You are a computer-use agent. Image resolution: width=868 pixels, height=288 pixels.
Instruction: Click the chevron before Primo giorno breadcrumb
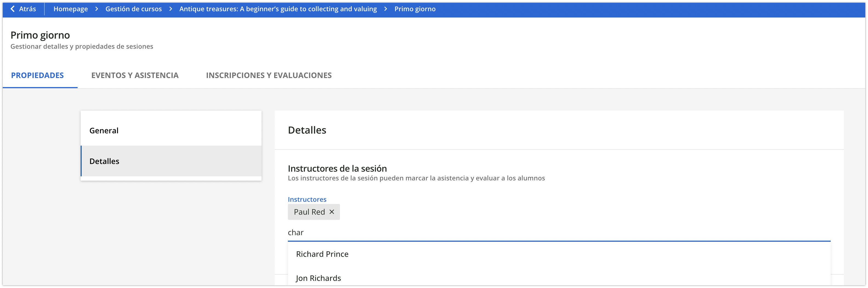coord(385,9)
